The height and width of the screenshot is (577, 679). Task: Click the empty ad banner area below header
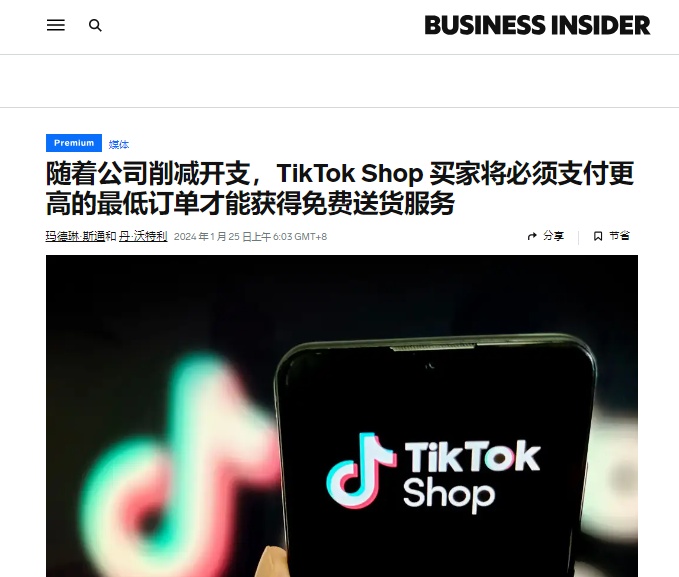click(x=340, y=81)
